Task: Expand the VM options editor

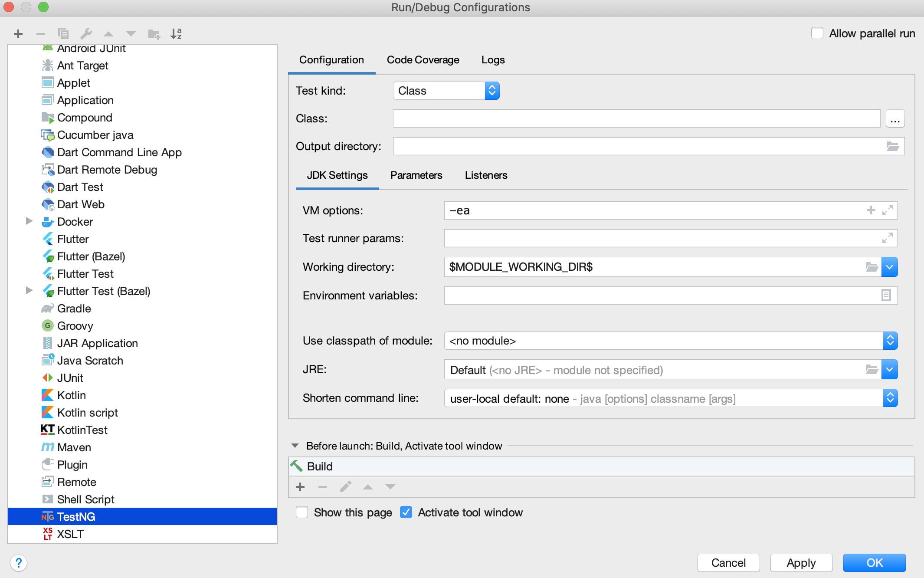Action: pyautogui.click(x=886, y=210)
